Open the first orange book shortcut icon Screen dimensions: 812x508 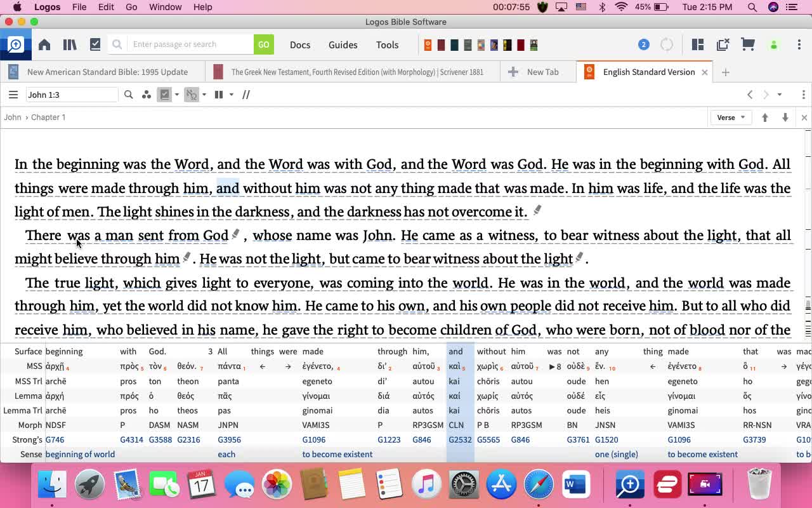pos(428,44)
